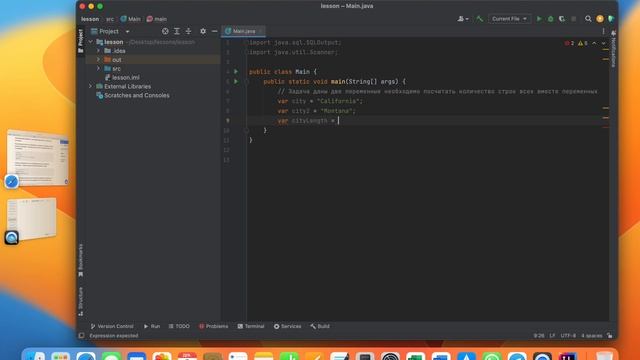
Task: Open the orange IDE updates icon
Action: 600,19
